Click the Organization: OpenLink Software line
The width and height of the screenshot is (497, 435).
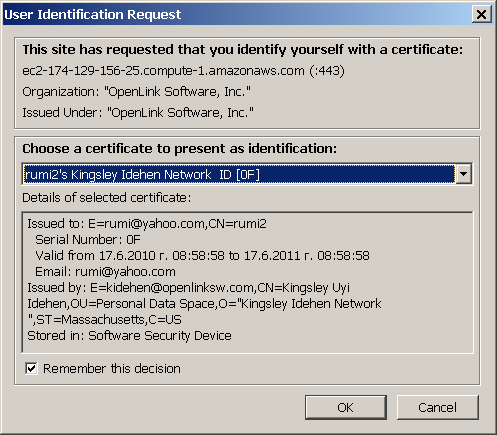tap(136, 92)
